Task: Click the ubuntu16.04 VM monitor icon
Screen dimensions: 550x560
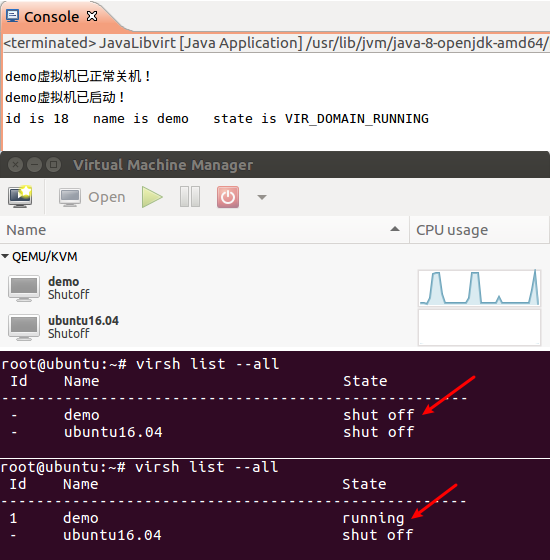Action: click(24, 327)
